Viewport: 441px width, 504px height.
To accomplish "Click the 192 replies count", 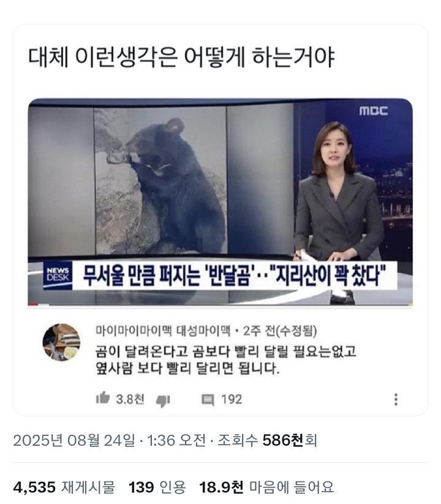I will click(232, 399).
